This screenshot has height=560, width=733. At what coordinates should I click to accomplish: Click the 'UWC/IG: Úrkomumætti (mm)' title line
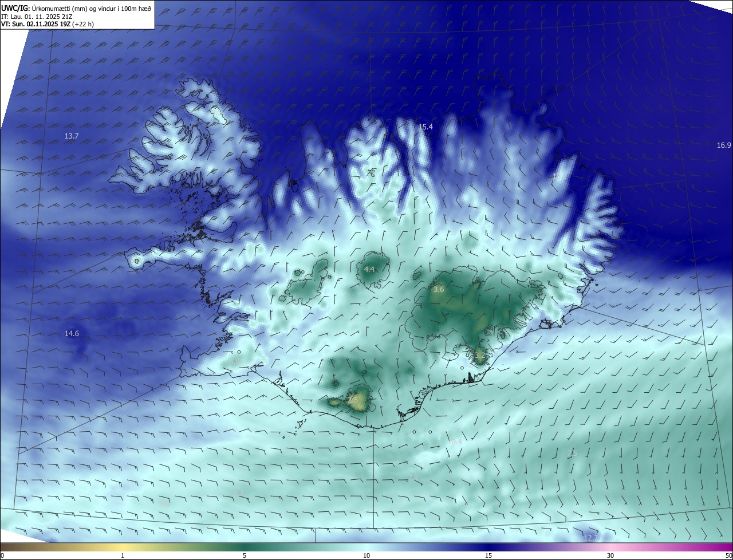coord(76,8)
